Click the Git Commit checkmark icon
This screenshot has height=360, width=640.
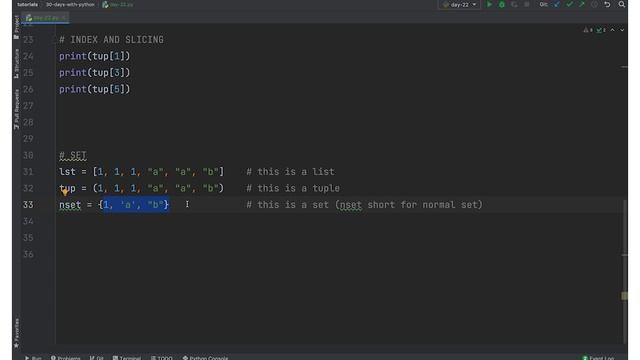coord(569,4)
